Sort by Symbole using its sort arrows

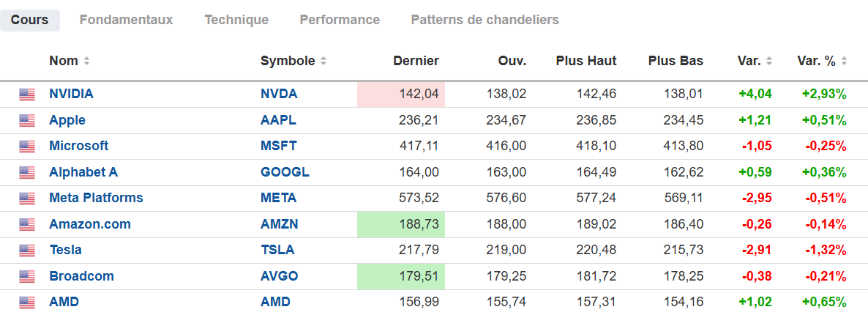[x=324, y=62]
